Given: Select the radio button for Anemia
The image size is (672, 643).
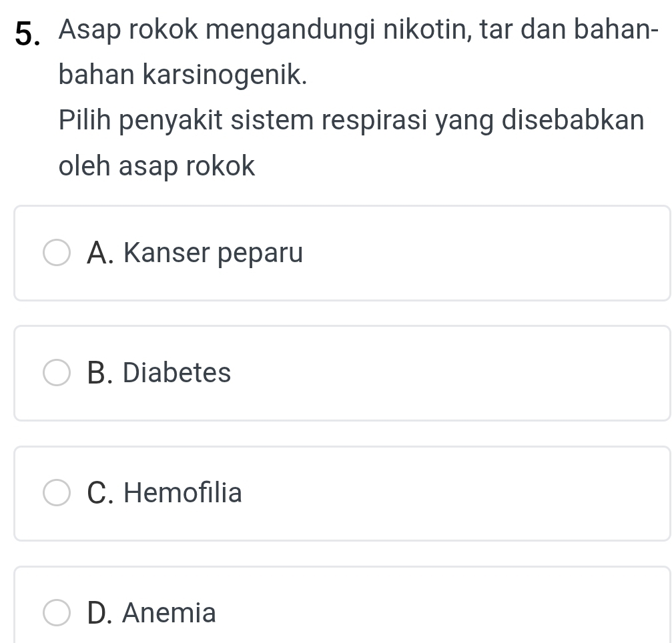Looking at the screenshot, I should pos(57,613).
